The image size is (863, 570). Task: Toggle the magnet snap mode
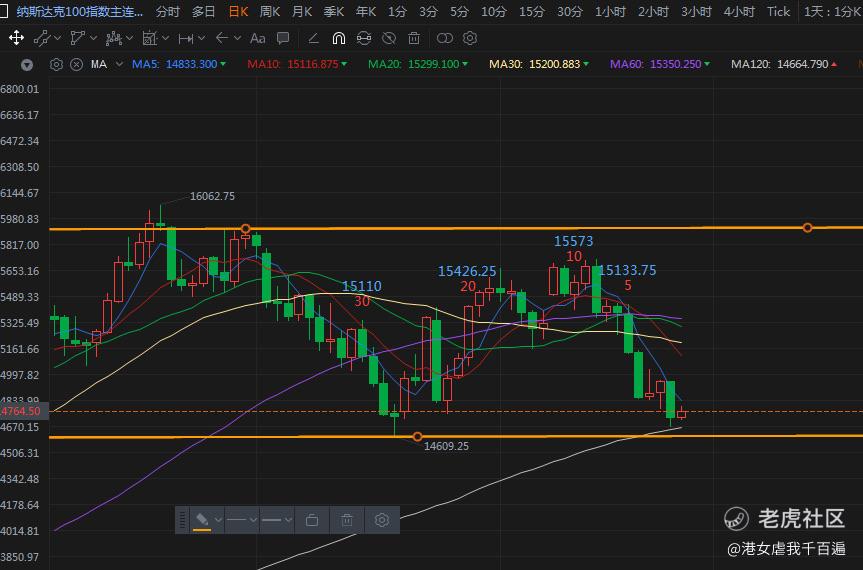[x=338, y=38]
